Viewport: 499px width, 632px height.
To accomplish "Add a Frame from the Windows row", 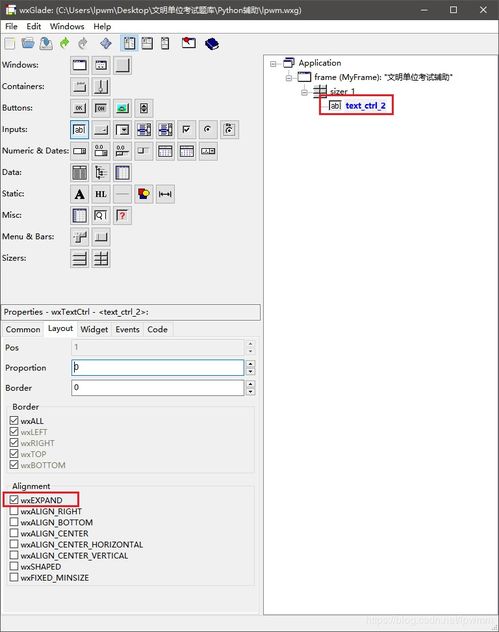I will (79, 65).
